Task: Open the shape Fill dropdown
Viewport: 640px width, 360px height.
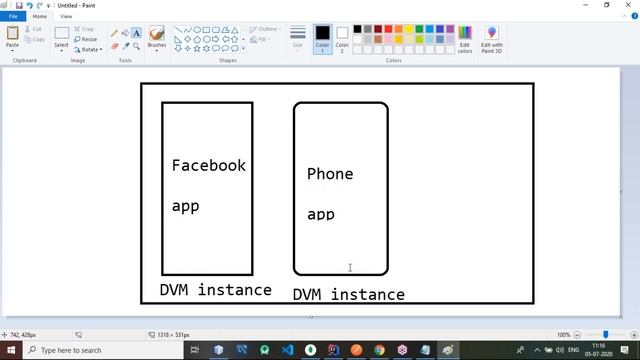Action: 260,39
